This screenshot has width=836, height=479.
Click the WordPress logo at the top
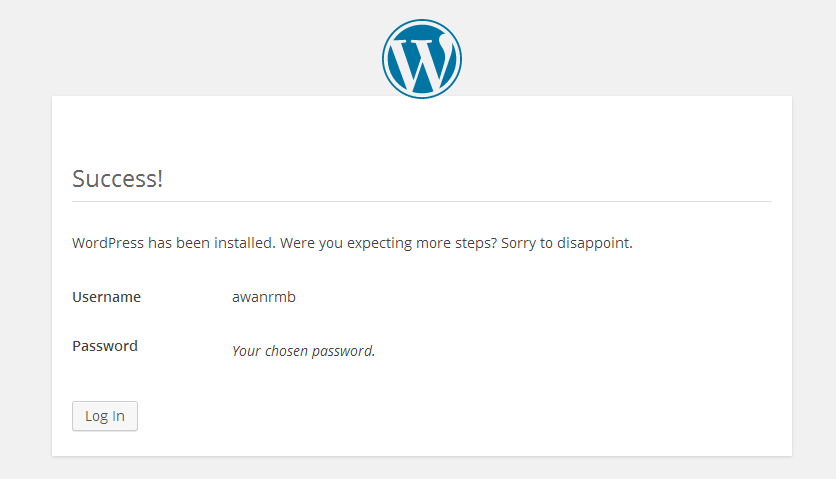point(422,59)
